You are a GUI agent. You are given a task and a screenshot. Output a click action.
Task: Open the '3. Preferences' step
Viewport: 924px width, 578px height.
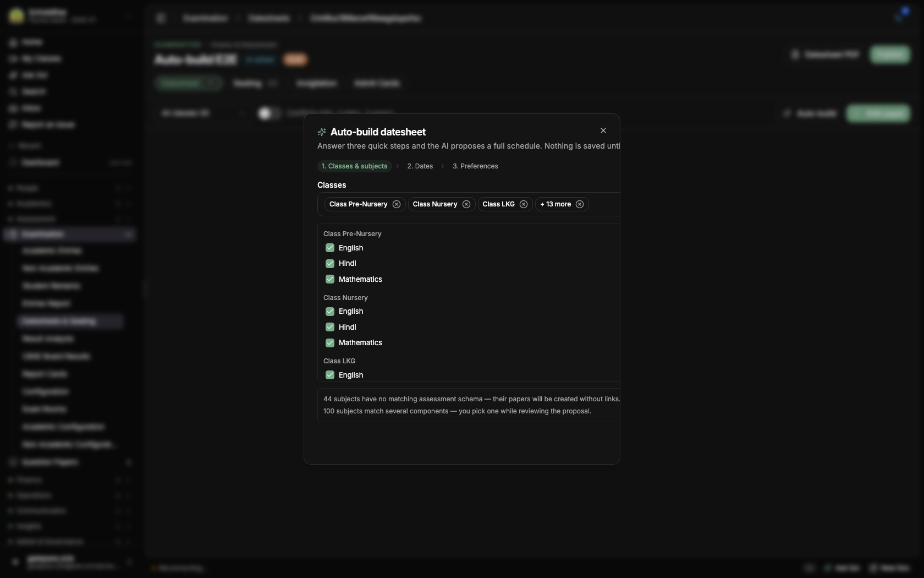tap(475, 166)
